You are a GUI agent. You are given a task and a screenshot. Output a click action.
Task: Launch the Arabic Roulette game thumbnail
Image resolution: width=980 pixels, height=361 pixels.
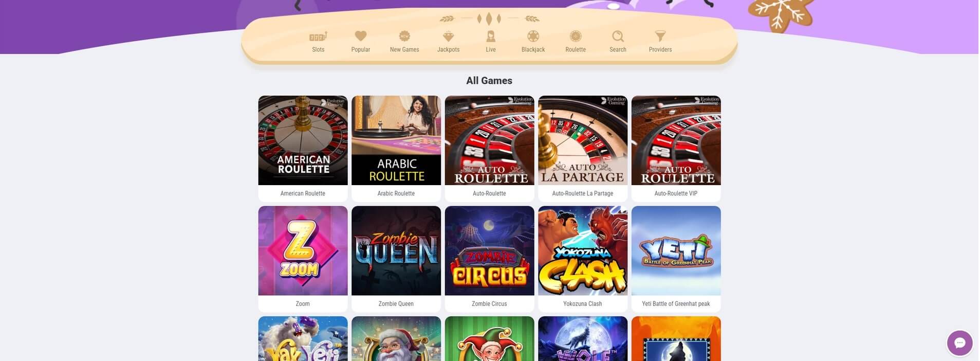coord(396,140)
